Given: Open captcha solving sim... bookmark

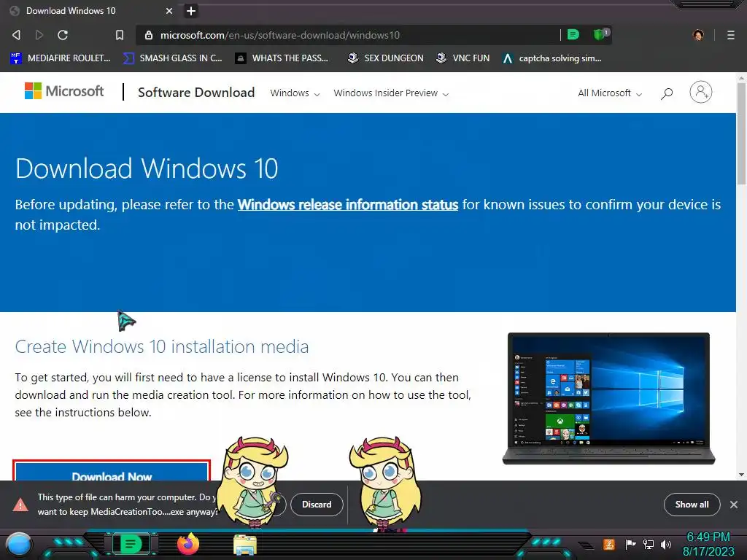Looking at the screenshot, I should (x=552, y=58).
